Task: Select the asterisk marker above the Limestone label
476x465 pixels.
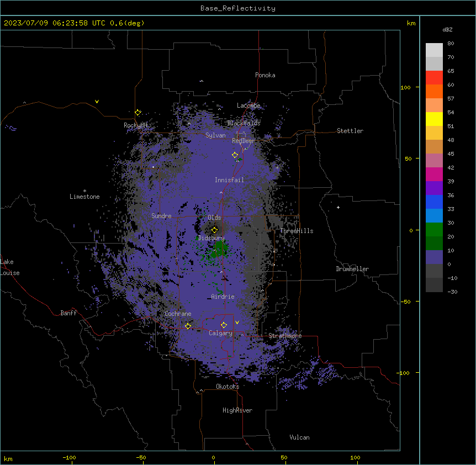Action: [x=84, y=191]
